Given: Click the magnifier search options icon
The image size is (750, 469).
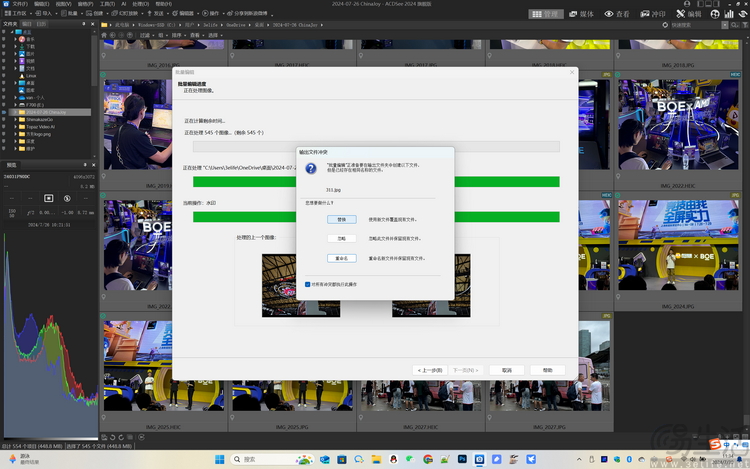Looking at the screenshot, I should 735,25.
